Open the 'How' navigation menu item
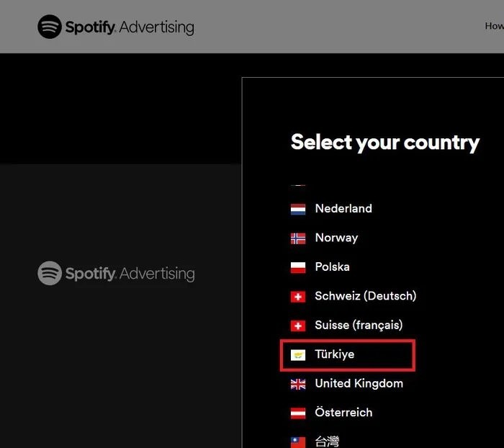 [x=494, y=26]
